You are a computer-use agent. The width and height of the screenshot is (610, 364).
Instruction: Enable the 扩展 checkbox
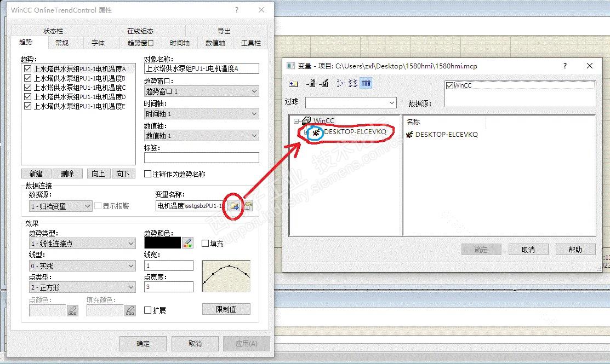147,310
